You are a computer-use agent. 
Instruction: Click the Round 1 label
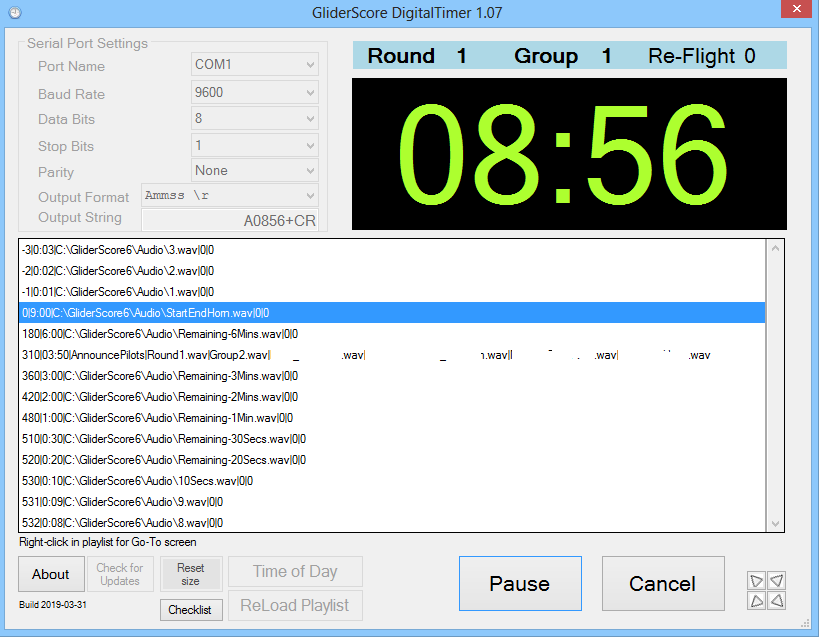point(417,56)
